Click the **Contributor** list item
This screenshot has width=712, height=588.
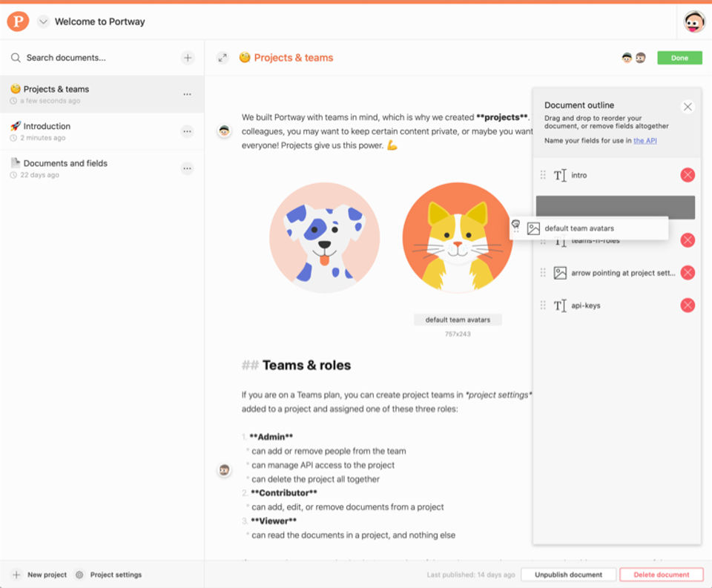click(x=284, y=493)
